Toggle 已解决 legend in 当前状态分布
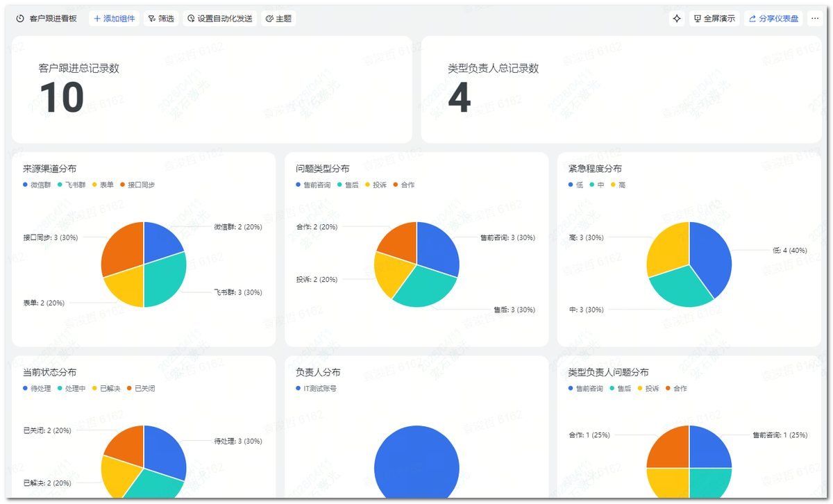This screenshot has width=833, height=504. [106, 388]
